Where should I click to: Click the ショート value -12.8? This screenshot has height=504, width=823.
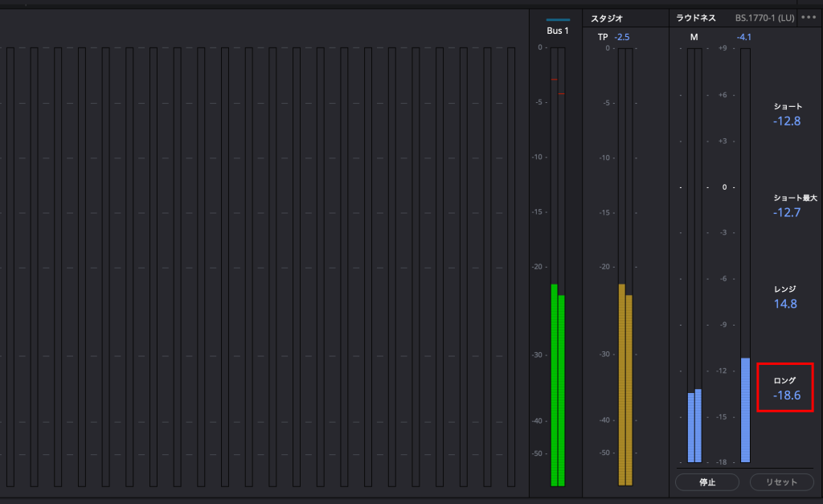coord(787,121)
